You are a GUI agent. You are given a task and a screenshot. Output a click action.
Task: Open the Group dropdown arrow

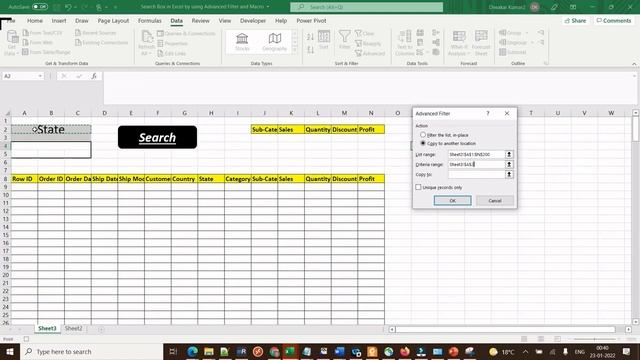527,33
